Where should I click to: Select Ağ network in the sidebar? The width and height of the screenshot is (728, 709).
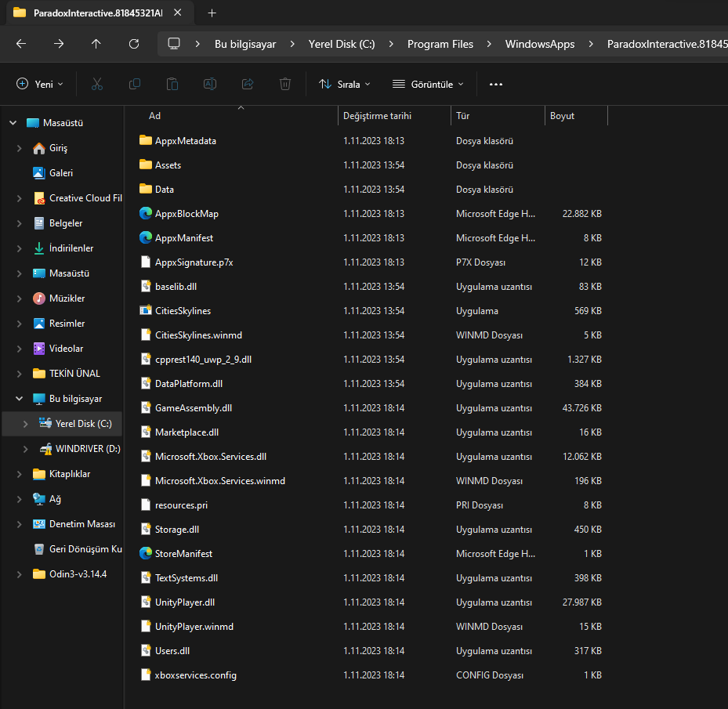(x=55, y=499)
